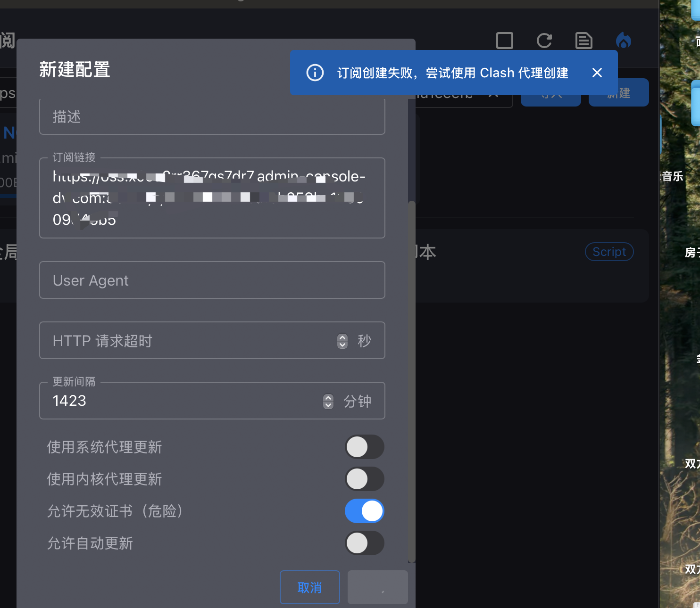
Task: Click the stepper arrows for 更新间隔
Action: [x=328, y=401]
